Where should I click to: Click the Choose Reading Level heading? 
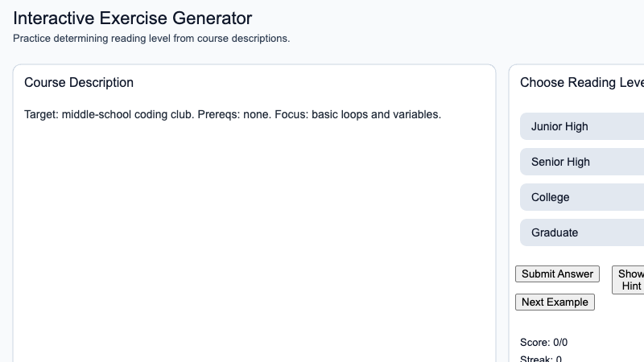581,83
